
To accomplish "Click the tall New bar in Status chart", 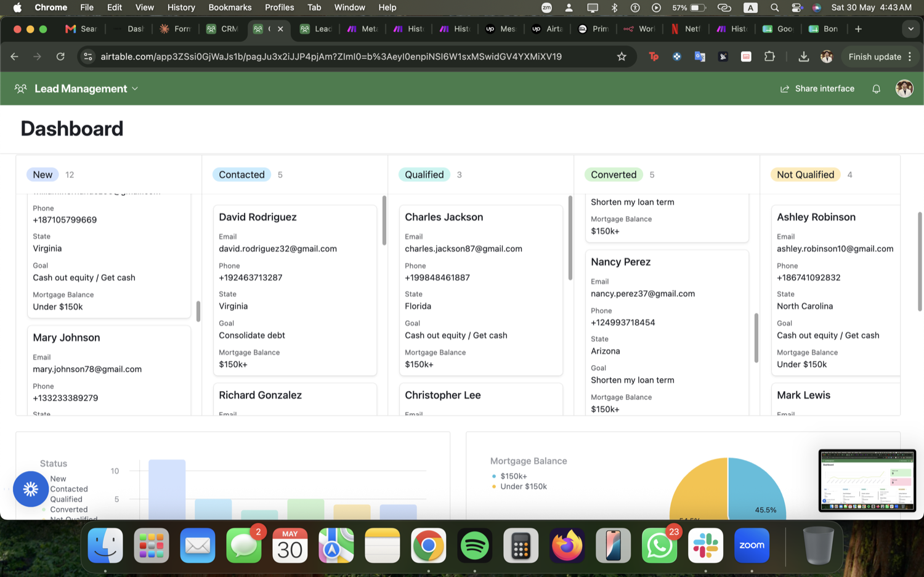I will pos(167,490).
